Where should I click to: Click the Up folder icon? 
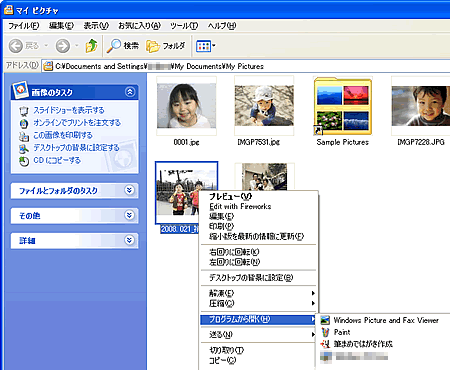click(x=91, y=46)
